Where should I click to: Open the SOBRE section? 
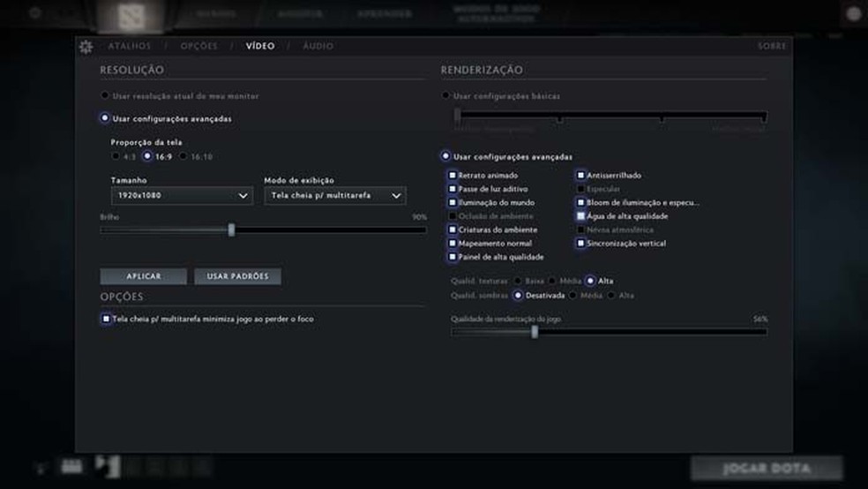click(x=772, y=46)
